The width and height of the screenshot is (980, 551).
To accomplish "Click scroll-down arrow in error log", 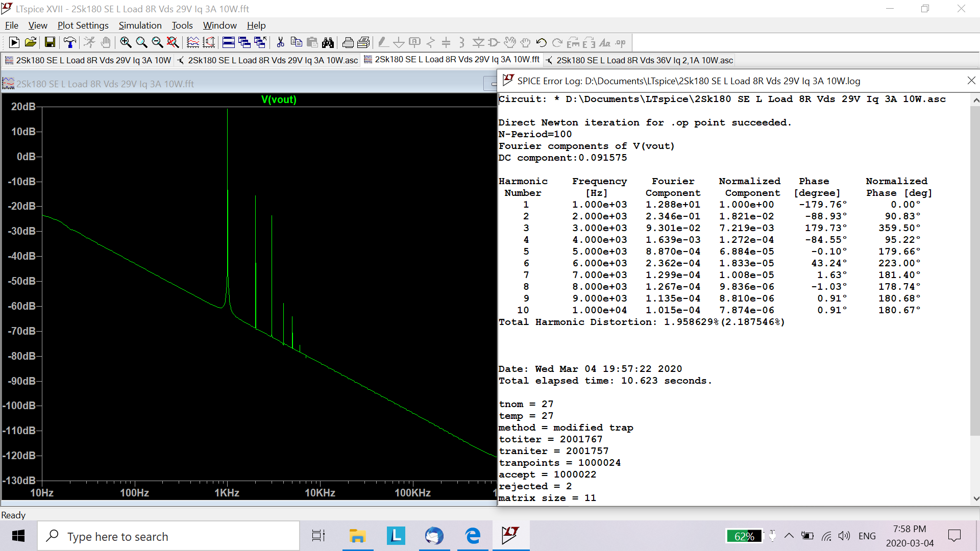I will point(975,498).
